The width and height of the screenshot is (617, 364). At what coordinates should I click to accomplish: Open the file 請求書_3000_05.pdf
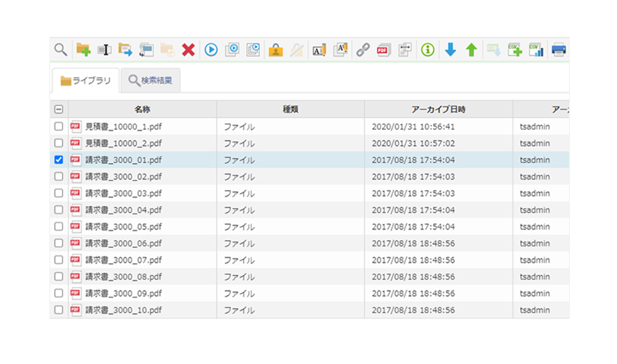point(124,227)
